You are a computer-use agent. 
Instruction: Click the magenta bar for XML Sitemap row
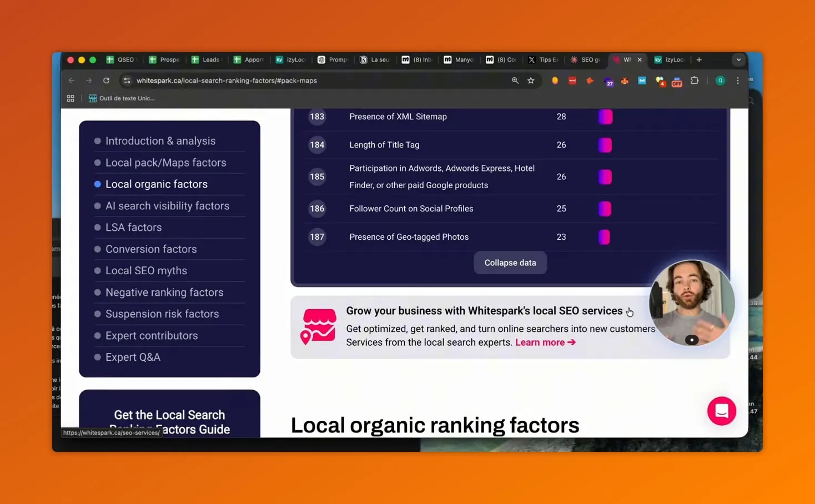[605, 117]
